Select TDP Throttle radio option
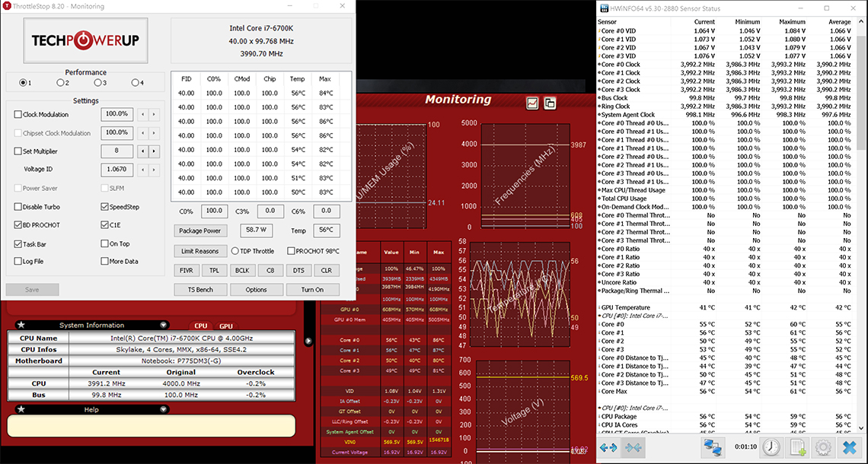Screen dimensions: 868x464 (235, 251)
